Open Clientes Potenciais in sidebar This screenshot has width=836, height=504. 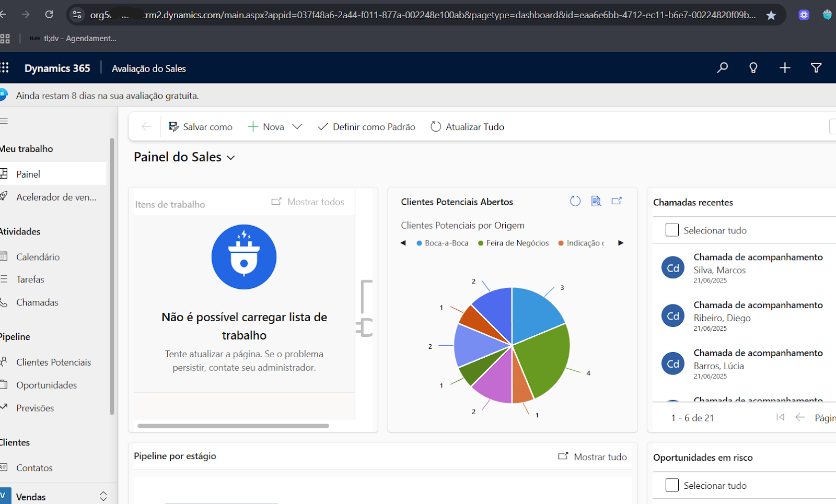click(53, 362)
